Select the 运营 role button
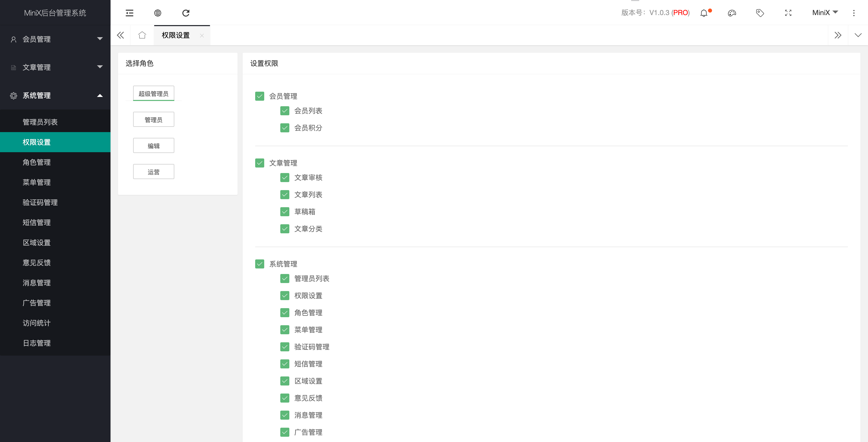868x442 pixels. [153, 172]
